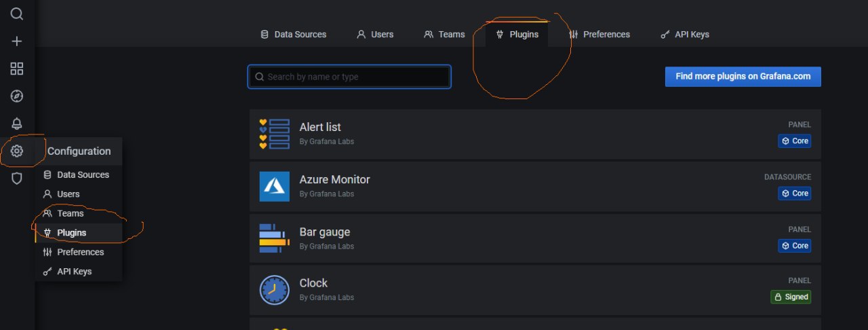Choose Users in Configuration flyout menu
The image size is (868, 330).
pos(79,194)
